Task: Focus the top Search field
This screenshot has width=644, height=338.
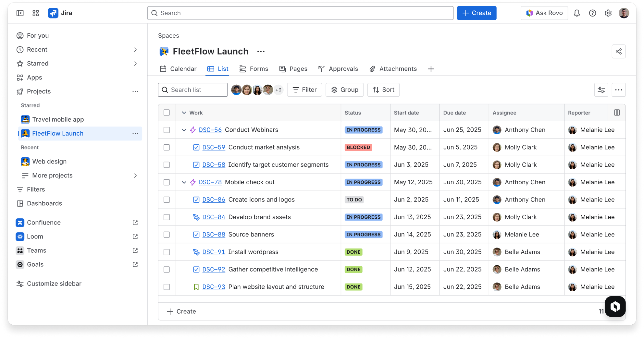Action: point(300,13)
